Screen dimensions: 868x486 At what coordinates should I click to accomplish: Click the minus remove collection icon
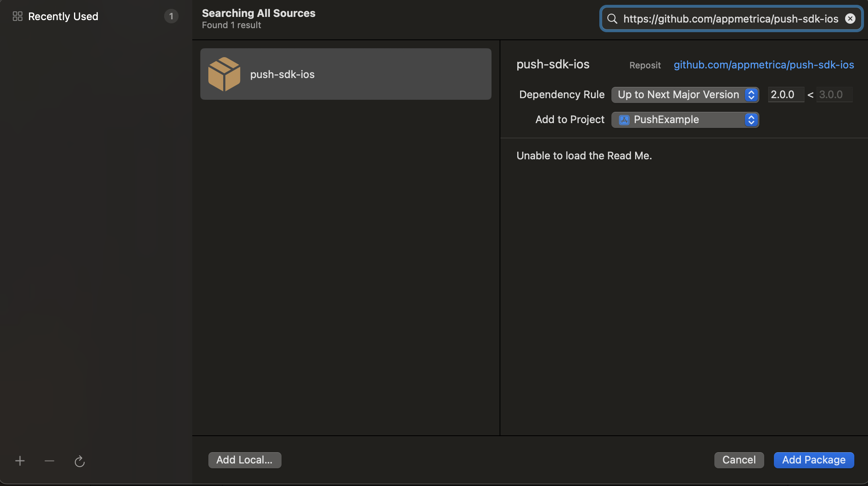tap(49, 461)
